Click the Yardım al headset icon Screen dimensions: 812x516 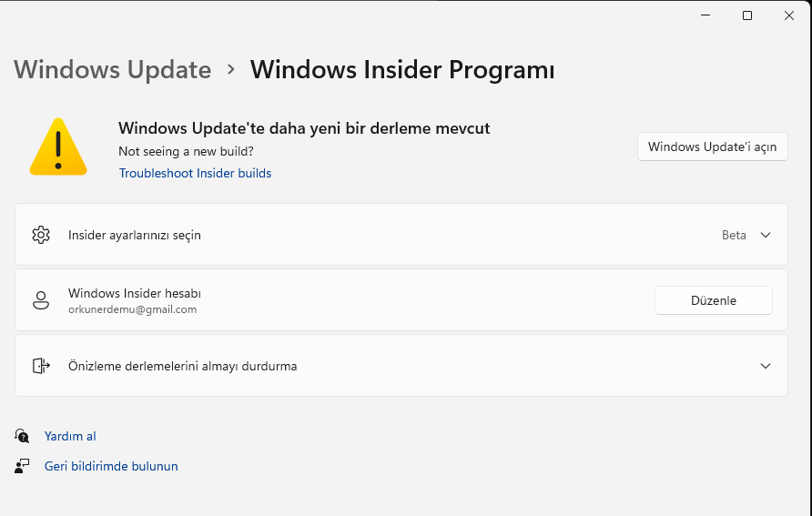pyautogui.click(x=23, y=436)
